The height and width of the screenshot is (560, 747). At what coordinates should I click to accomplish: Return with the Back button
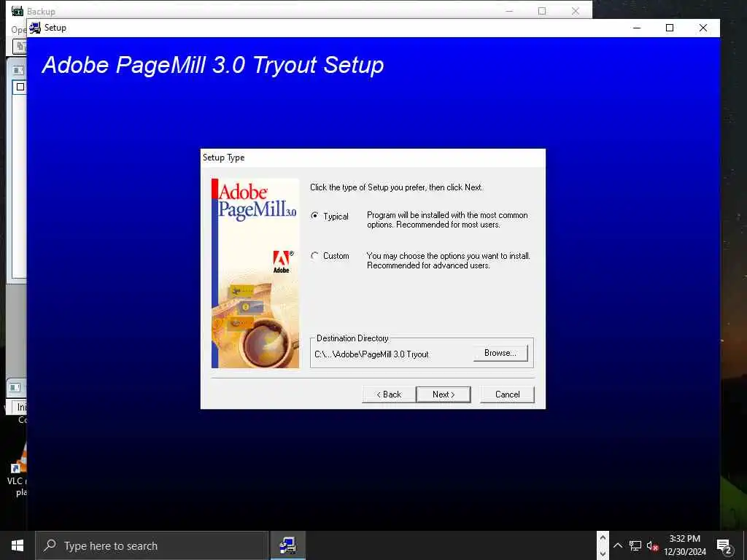[389, 394]
